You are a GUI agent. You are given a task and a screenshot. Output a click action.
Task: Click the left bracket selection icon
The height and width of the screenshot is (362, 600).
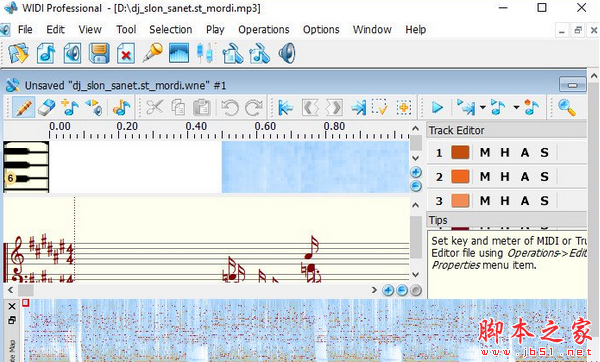(310, 108)
